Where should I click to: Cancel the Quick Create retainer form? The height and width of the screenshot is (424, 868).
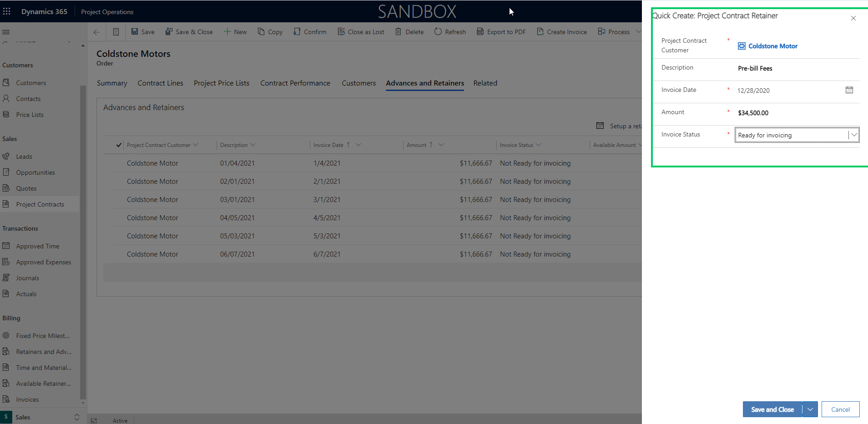(840, 409)
